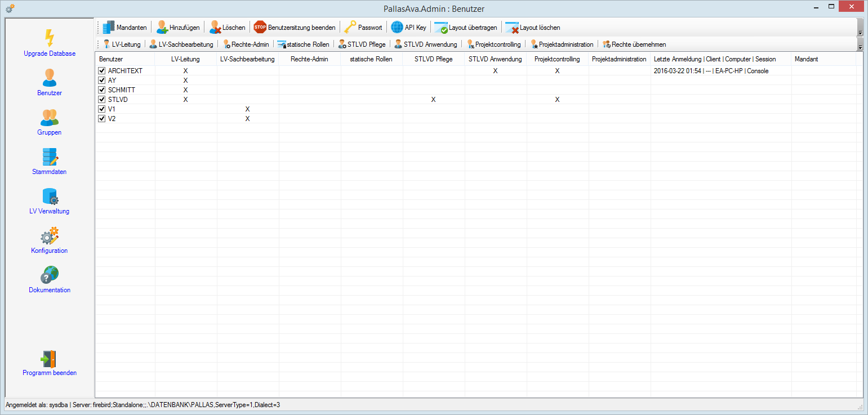868x415 pixels.
Task: Open the Gruppen sidebar icon
Action: pyautogui.click(x=50, y=117)
